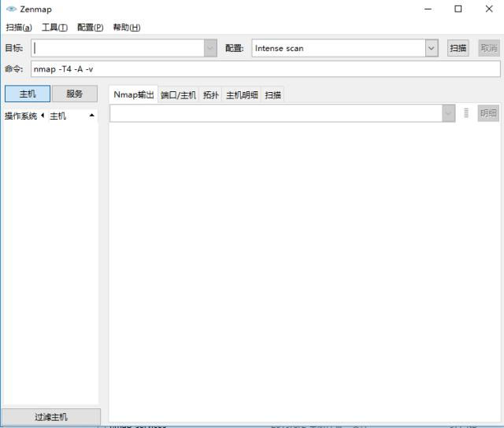Select the 主机 hosts toggle button

point(28,94)
